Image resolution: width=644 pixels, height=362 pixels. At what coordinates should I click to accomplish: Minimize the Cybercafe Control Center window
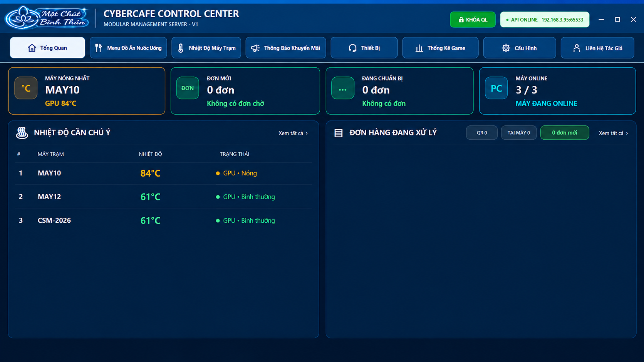point(601,20)
